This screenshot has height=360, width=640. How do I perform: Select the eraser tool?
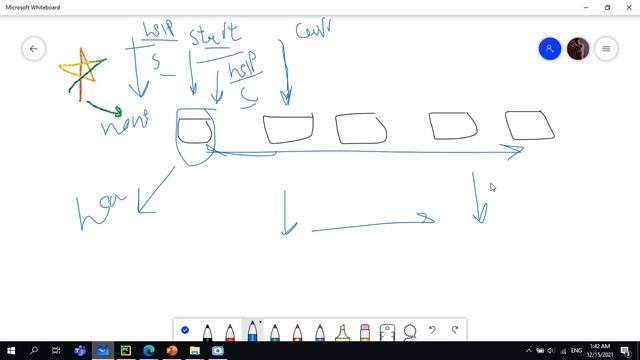(364, 332)
